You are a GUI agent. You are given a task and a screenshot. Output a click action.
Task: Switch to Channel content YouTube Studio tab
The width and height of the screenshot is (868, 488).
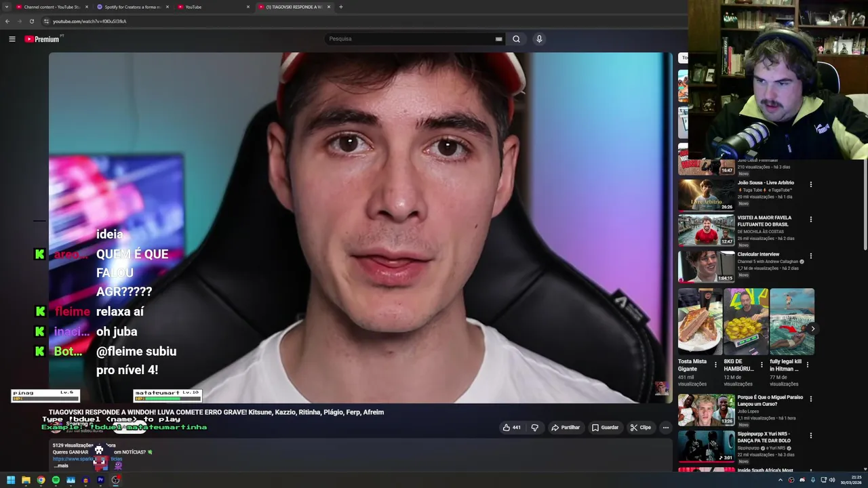[52, 7]
